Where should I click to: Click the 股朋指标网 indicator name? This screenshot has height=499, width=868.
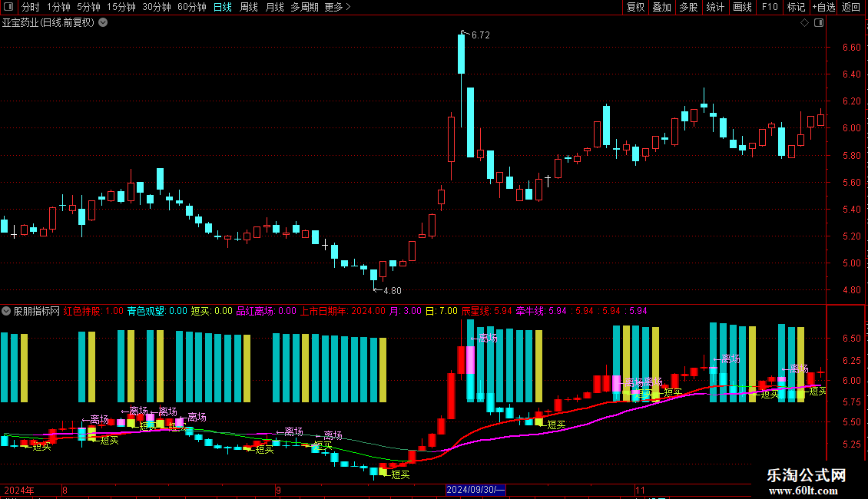pos(37,311)
